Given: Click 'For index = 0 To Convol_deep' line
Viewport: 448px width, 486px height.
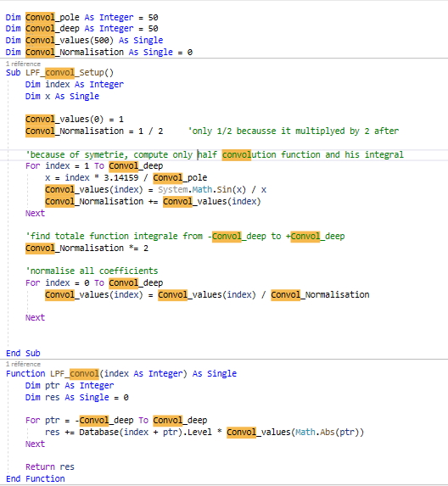Looking at the screenshot, I should (94, 282).
